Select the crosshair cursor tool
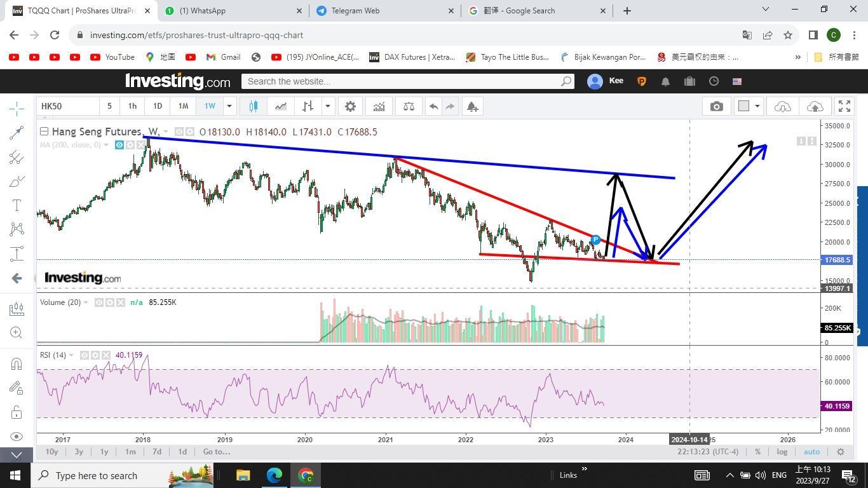The width and height of the screenshot is (868, 488). tap(17, 108)
